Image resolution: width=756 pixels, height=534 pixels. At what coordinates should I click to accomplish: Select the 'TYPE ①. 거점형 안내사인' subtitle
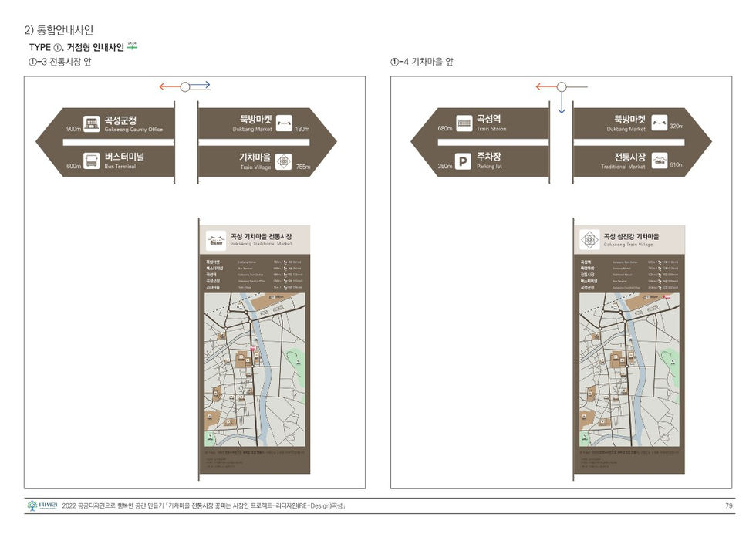coord(76,47)
